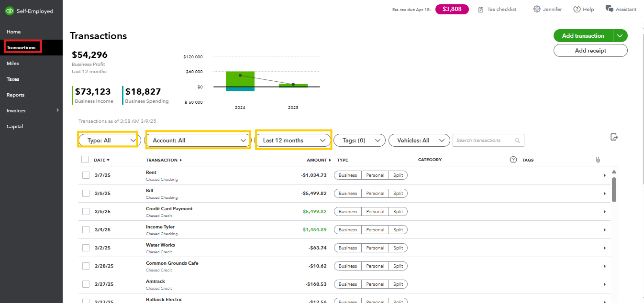Click the green 2024 income bar
This screenshot has width=644, height=303.
(x=240, y=79)
